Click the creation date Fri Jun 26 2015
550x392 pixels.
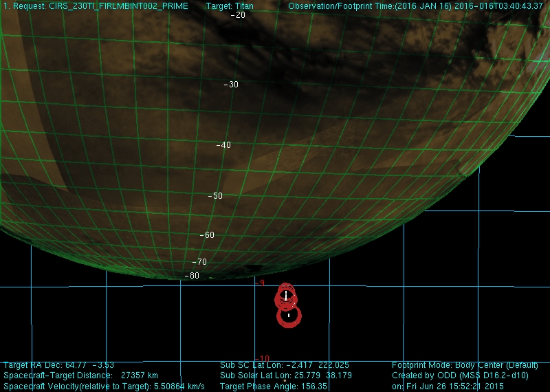(x=455, y=386)
